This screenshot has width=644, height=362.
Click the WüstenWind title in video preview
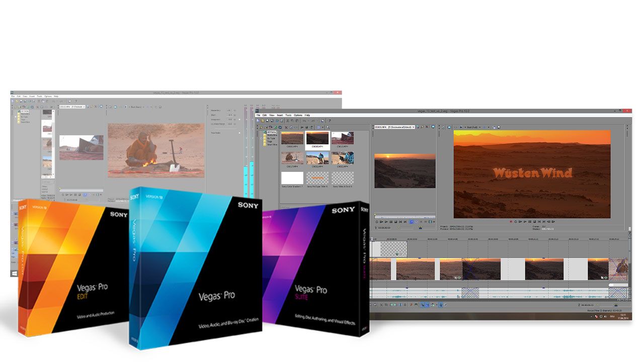coord(532,173)
